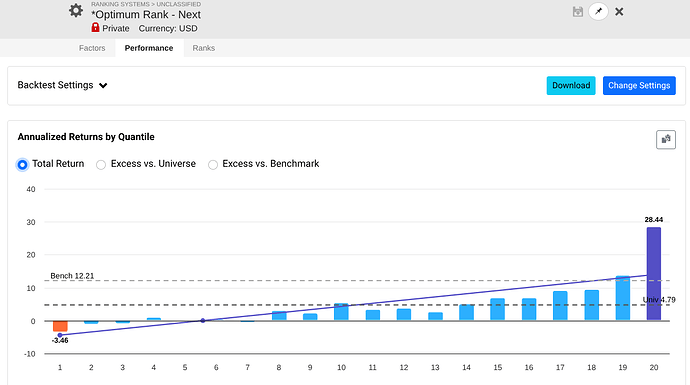Click the purple quantile 20 bar
The width and height of the screenshot is (690, 385).
(654, 274)
